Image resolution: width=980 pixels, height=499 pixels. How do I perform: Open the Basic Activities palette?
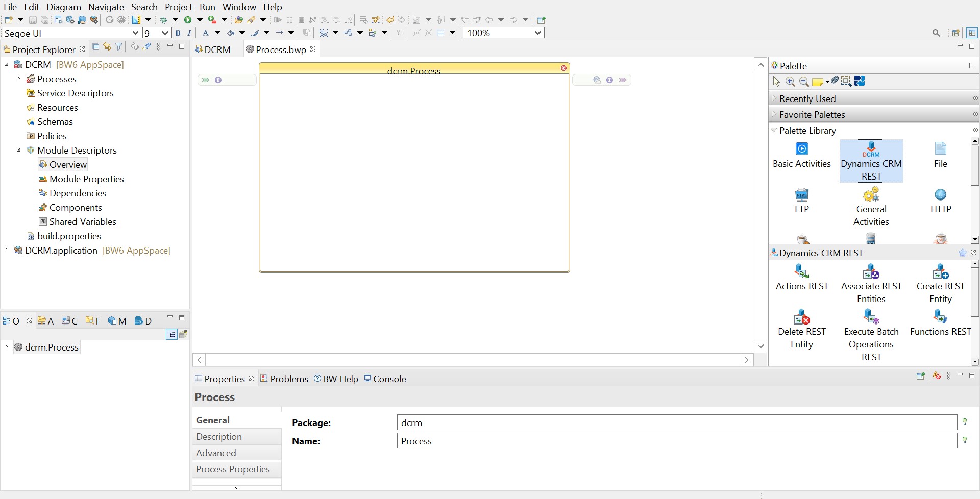[x=802, y=156]
